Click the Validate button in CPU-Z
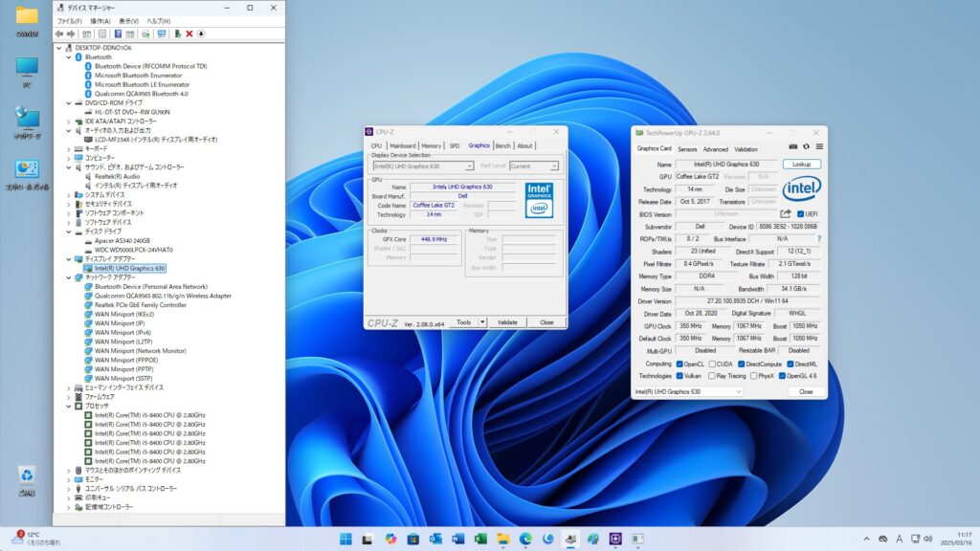 coord(507,322)
